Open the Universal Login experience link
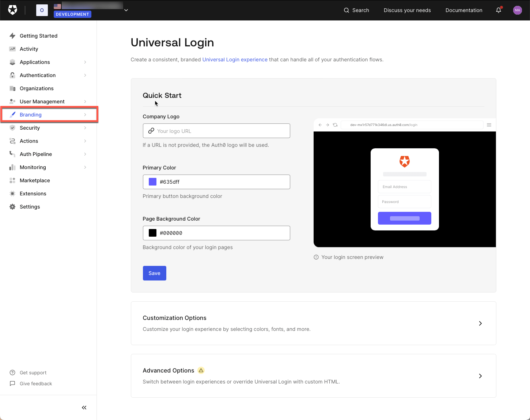 click(x=235, y=59)
